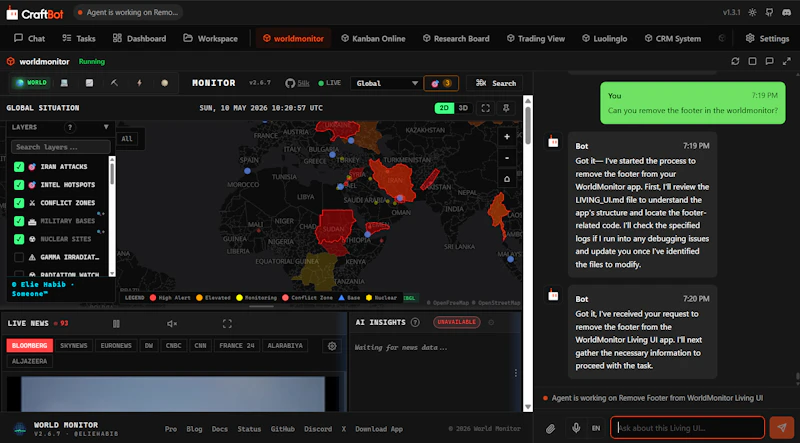Toggle map fullscreen icon
The width and height of the screenshot is (800, 443).
[486, 108]
